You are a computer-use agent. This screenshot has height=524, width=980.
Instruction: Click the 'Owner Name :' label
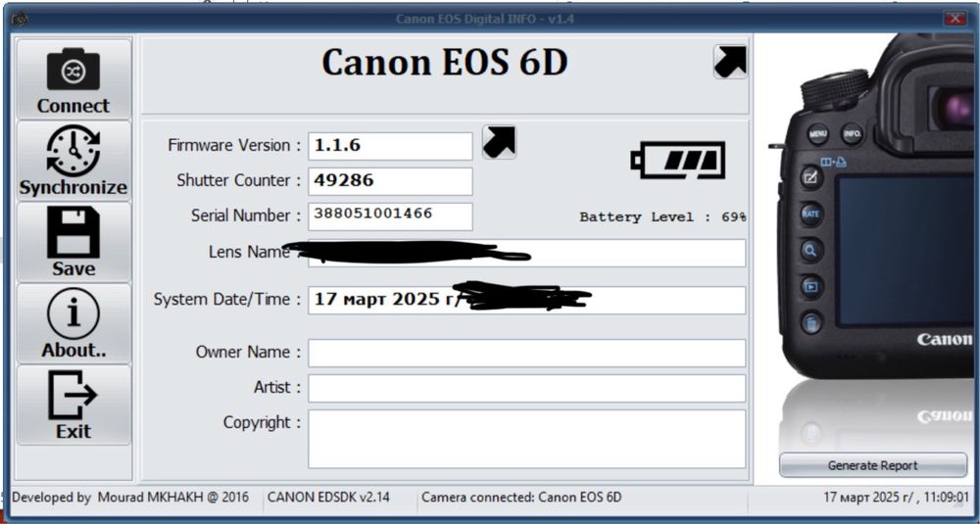tap(248, 353)
